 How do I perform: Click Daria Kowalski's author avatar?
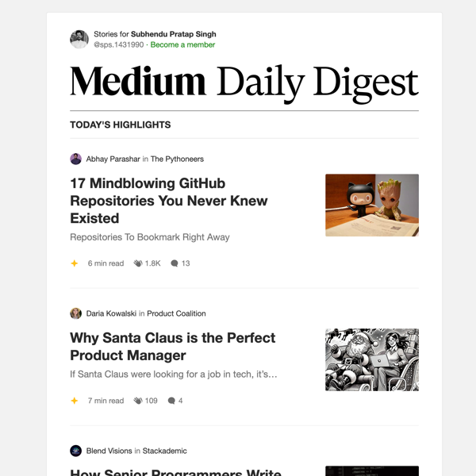pyautogui.click(x=76, y=313)
